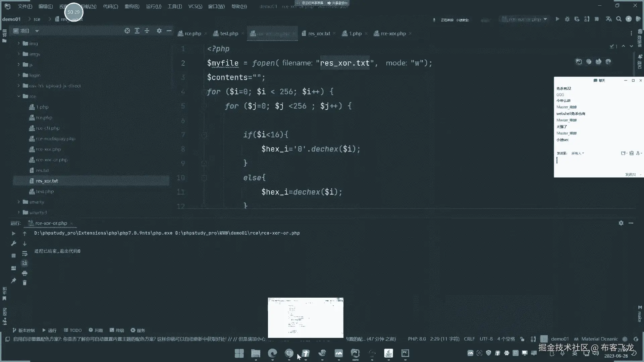644x362 pixels.
Task: Click Collapse All icon in Project panel
Action: point(147,31)
